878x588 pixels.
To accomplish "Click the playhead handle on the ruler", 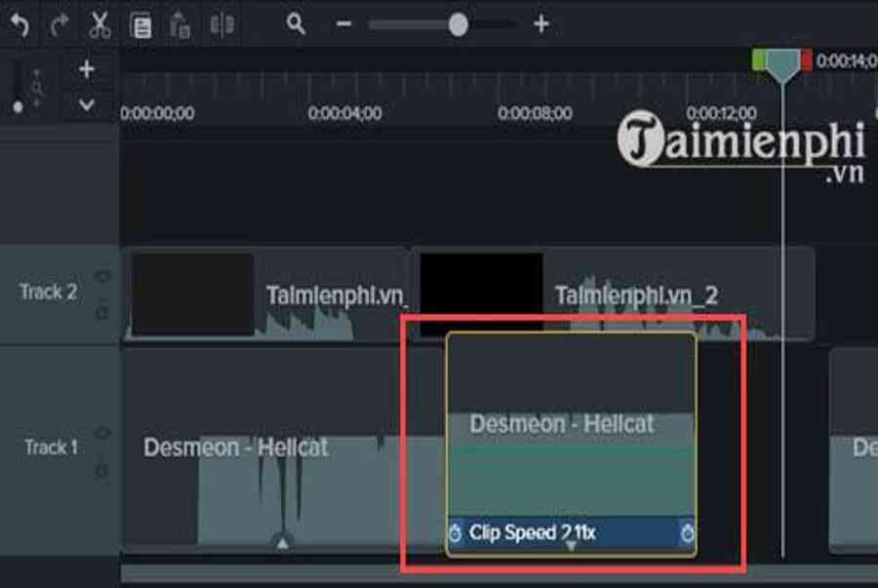I will pos(782,65).
